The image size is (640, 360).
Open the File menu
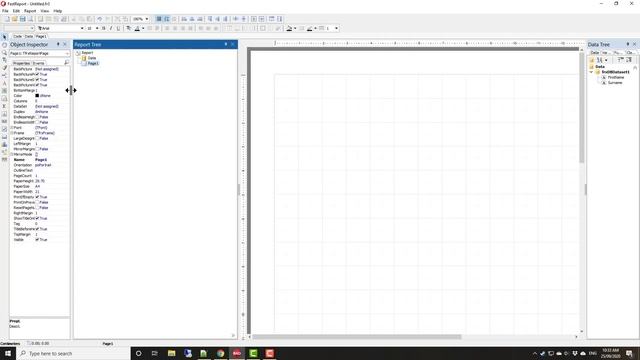tap(5, 11)
